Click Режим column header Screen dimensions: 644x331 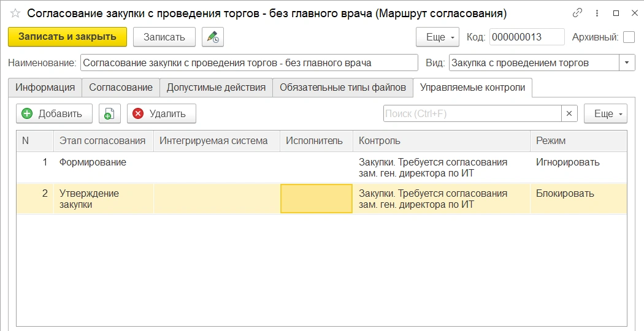pyautogui.click(x=578, y=141)
